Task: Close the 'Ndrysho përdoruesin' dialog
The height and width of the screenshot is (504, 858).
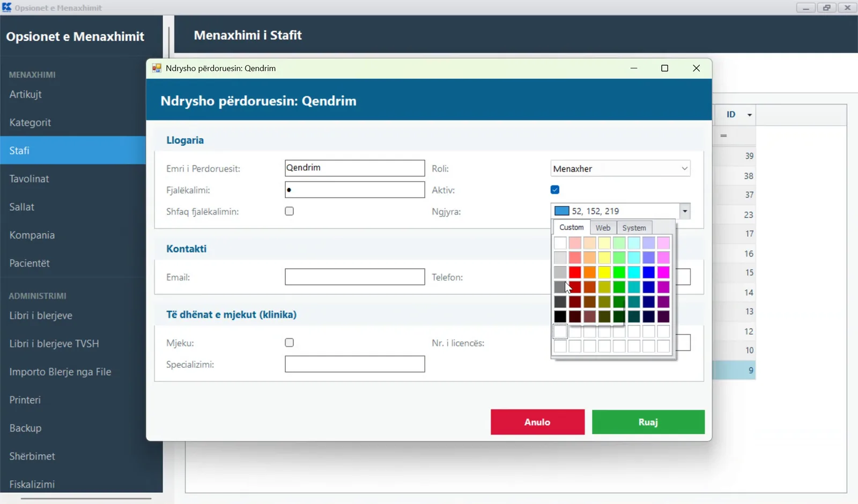Action: 696,68
